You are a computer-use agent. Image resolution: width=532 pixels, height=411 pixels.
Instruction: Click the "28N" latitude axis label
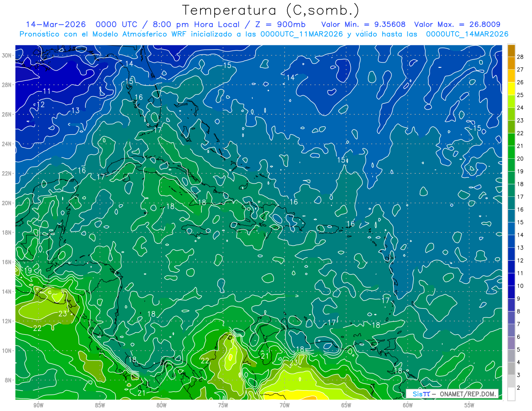(x=8, y=85)
